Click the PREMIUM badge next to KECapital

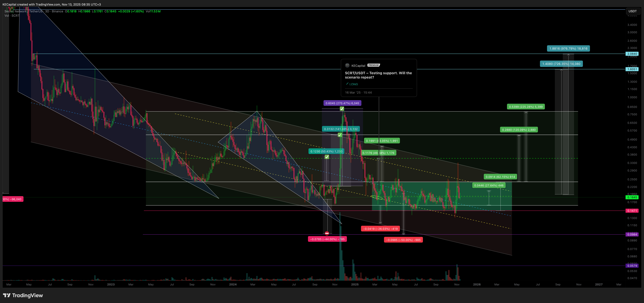pyautogui.click(x=374, y=65)
